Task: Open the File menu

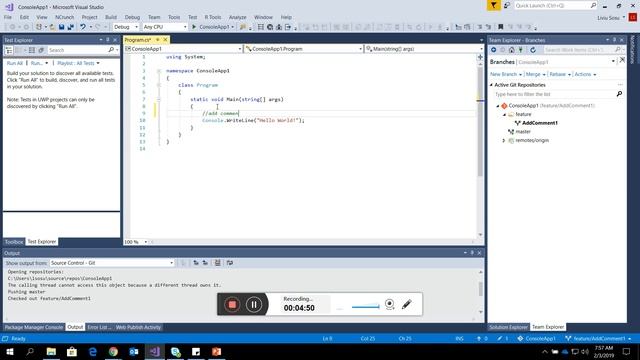Action: point(8,17)
